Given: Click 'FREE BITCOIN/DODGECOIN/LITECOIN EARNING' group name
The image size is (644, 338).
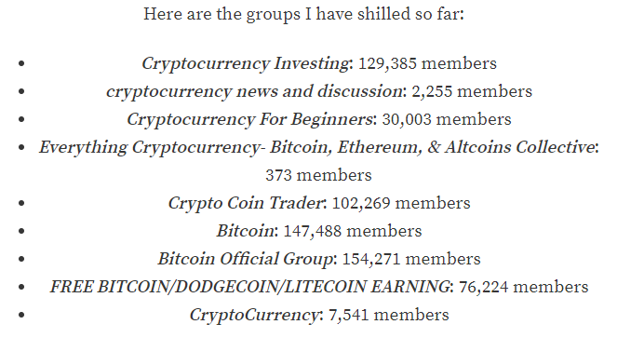Looking at the screenshot, I should pyautogui.click(x=250, y=287).
